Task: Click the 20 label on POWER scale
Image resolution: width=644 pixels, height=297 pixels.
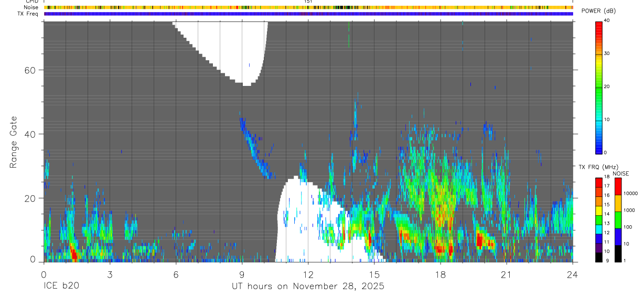Action: [x=607, y=86]
